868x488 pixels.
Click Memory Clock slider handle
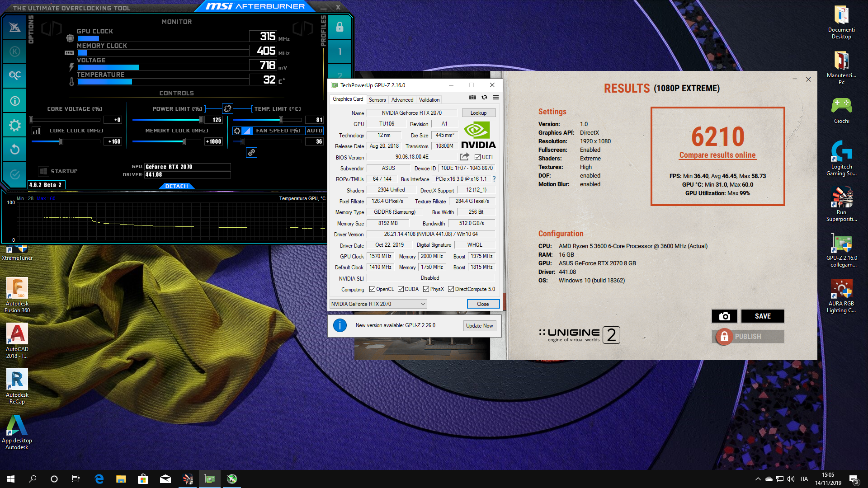coord(184,141)
